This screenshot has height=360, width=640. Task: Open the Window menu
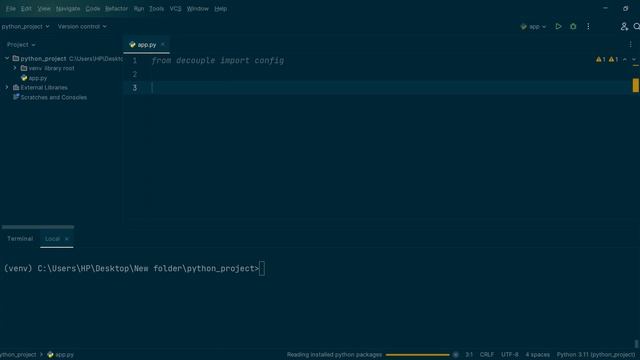click(198, 9)
